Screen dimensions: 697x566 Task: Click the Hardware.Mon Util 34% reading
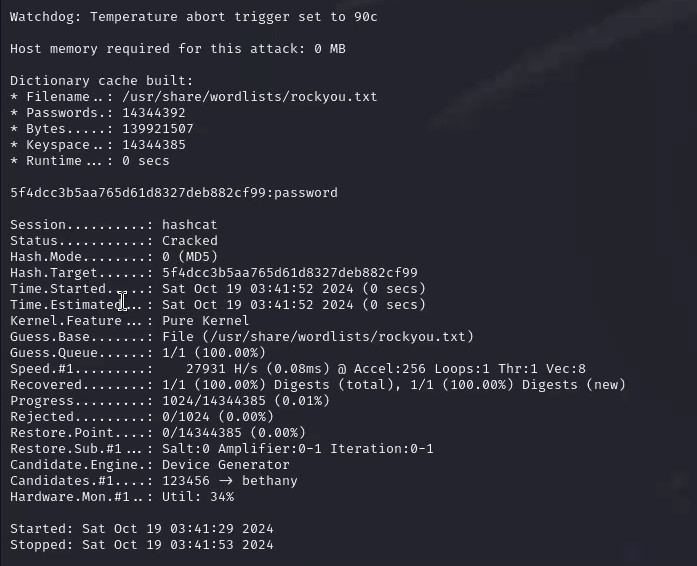click(x=198, y=497)
